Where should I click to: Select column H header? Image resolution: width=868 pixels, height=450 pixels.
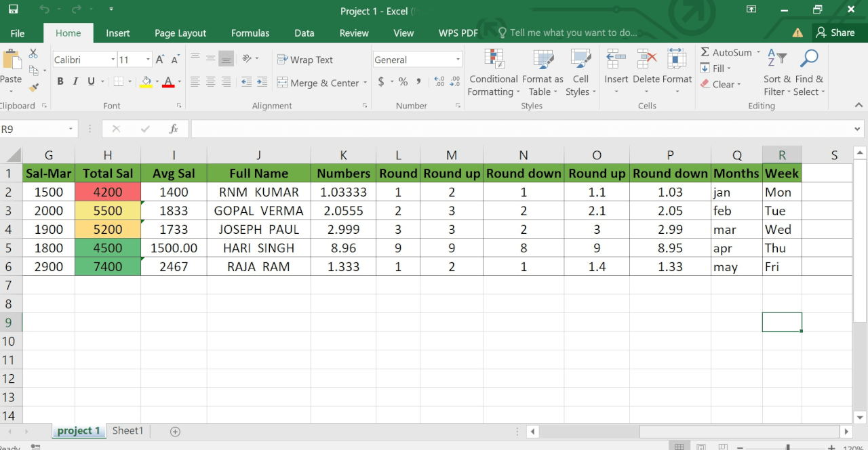108,155
